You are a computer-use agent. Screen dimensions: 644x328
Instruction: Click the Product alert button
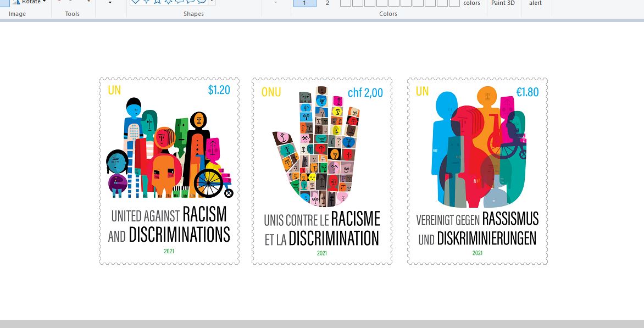click(535, 3)
